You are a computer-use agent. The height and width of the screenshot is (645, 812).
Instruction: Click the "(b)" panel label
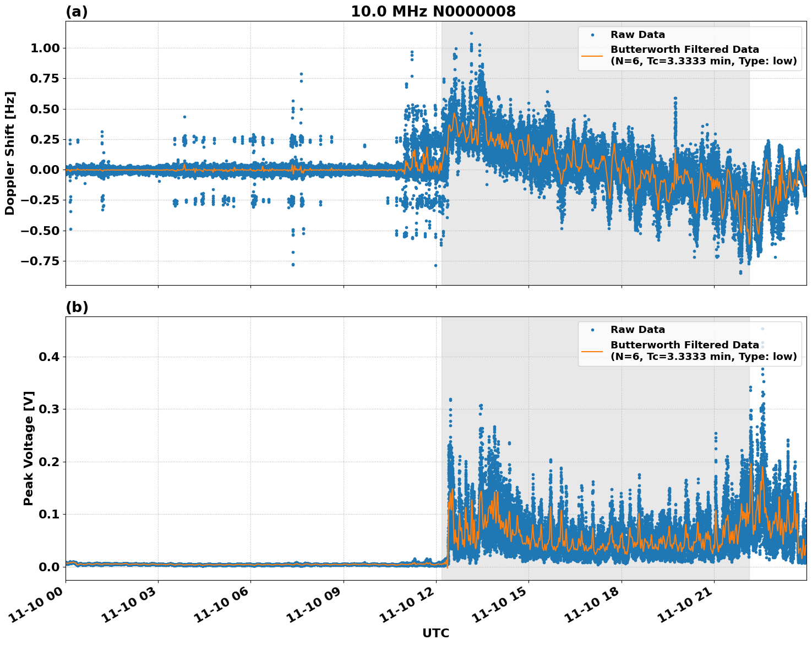(x=77, y=307)
